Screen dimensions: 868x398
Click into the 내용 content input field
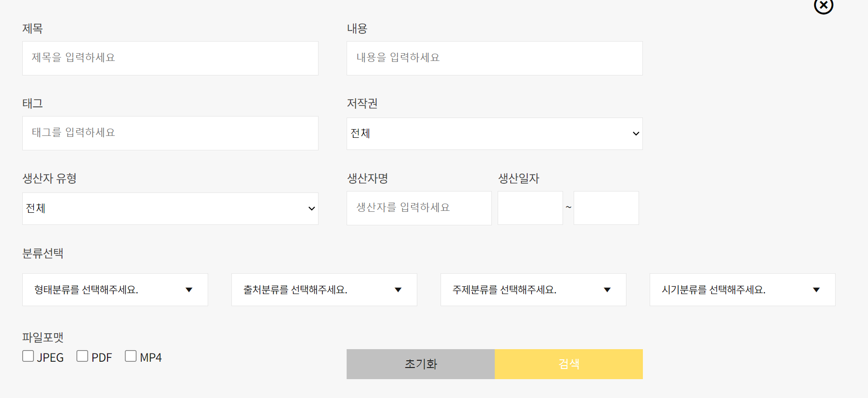(494, 58)
